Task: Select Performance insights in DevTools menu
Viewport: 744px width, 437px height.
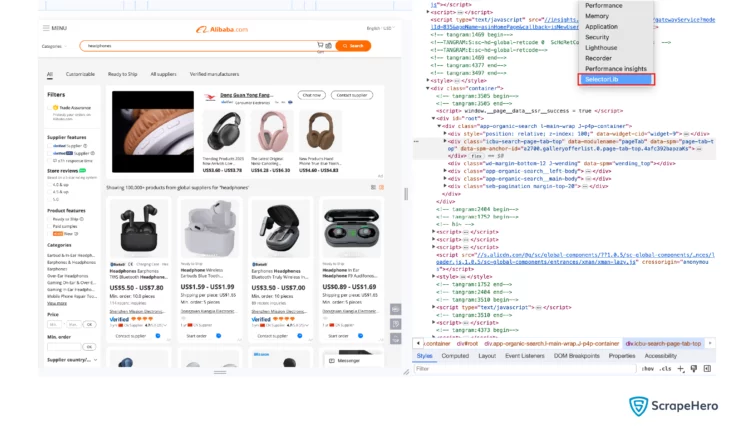Action: 615,69
